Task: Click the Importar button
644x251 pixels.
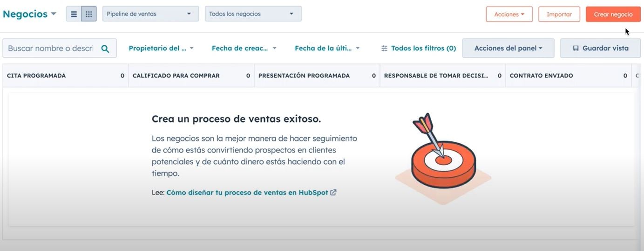Action: coord(559,14)
